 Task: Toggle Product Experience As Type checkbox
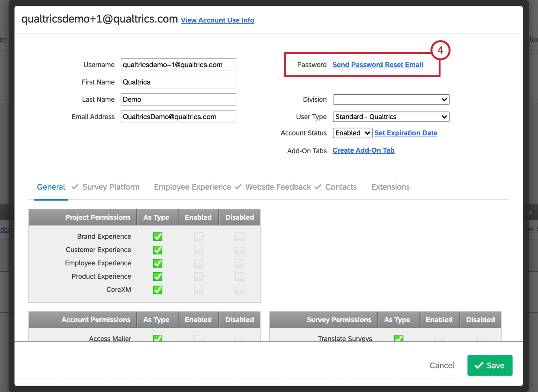point(158,276)
